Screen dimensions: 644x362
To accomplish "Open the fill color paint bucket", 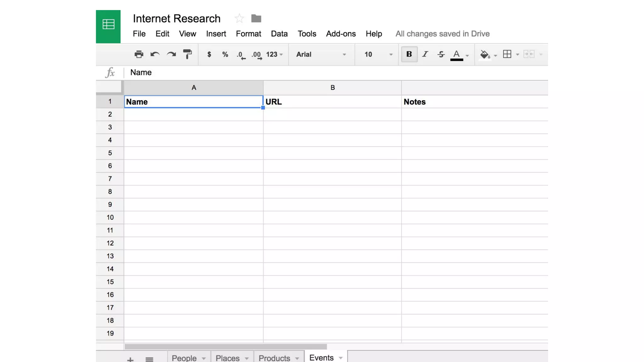I will click(485, 54).
